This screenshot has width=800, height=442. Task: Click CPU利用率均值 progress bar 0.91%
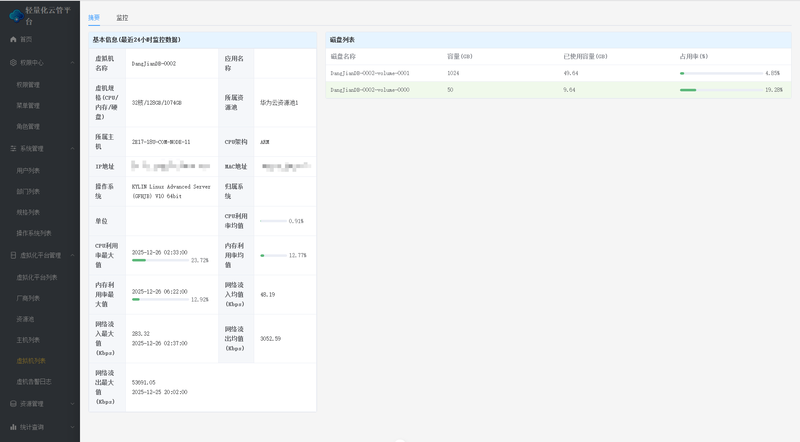pos(273,221)
